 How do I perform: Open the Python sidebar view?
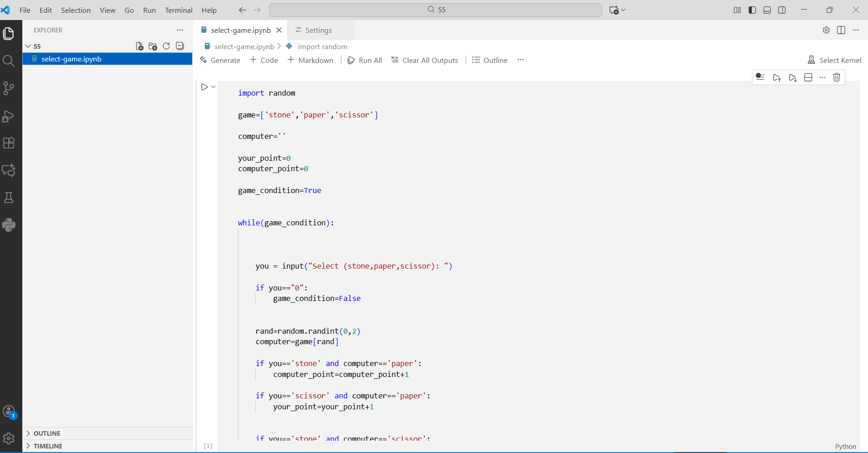[9, 225]
